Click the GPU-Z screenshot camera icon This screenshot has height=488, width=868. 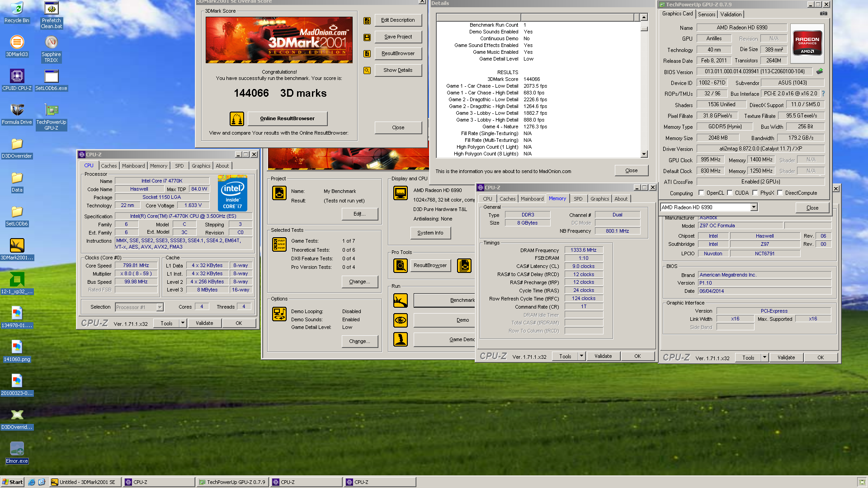[824, 14]
